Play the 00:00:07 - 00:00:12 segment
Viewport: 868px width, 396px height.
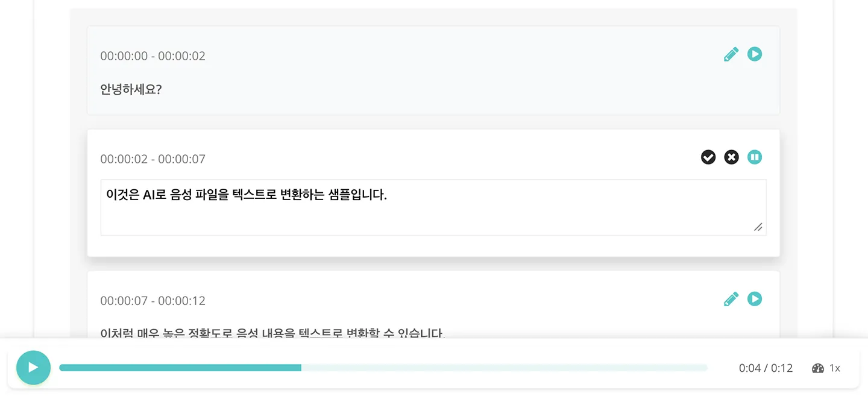755,299
